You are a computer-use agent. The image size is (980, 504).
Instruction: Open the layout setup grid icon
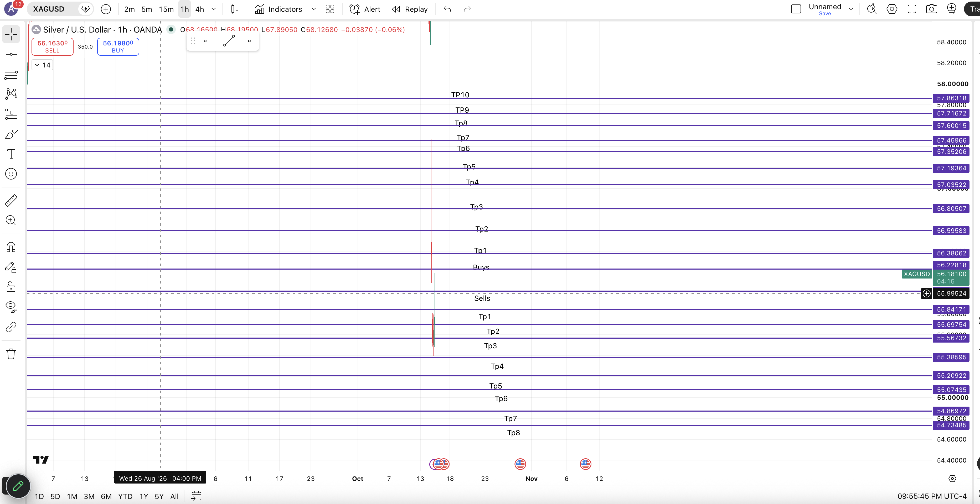pyautogui.click(x=330, y=9)
